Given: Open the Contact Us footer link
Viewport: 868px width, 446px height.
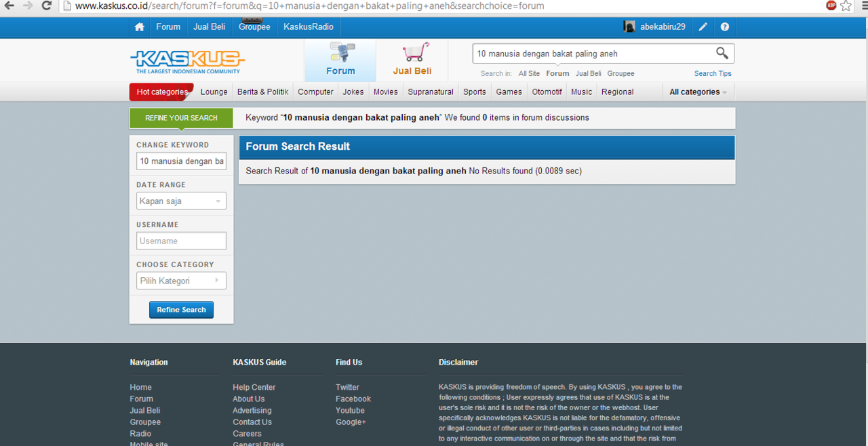Looking at the screenshot, I should click(x=252, y=422).
